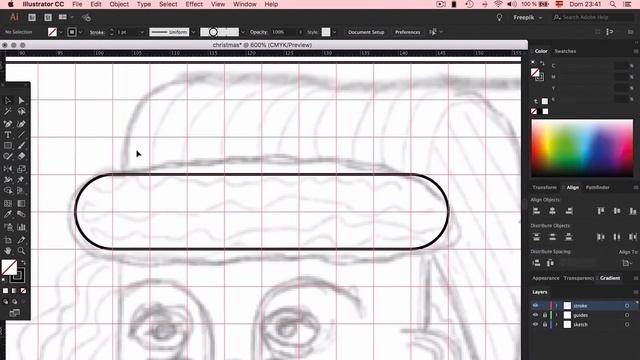The height and width of the screenshot is (360, 640).
Task: Click Horizontal Align Left in Align panel
Action: (x=536, y=211)
